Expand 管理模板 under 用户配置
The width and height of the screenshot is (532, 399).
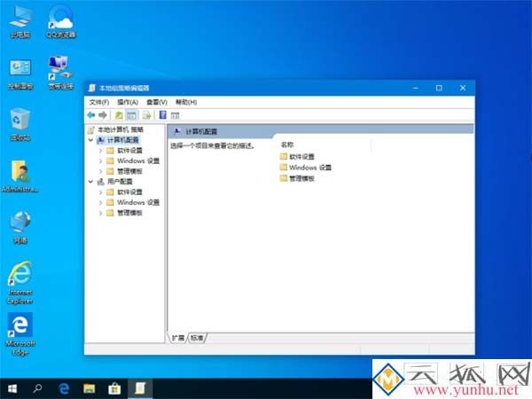click(x=100, y=213)
